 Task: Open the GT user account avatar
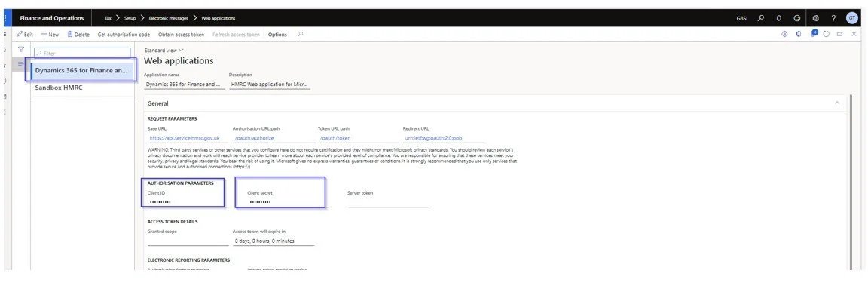(x=852, y=17)
